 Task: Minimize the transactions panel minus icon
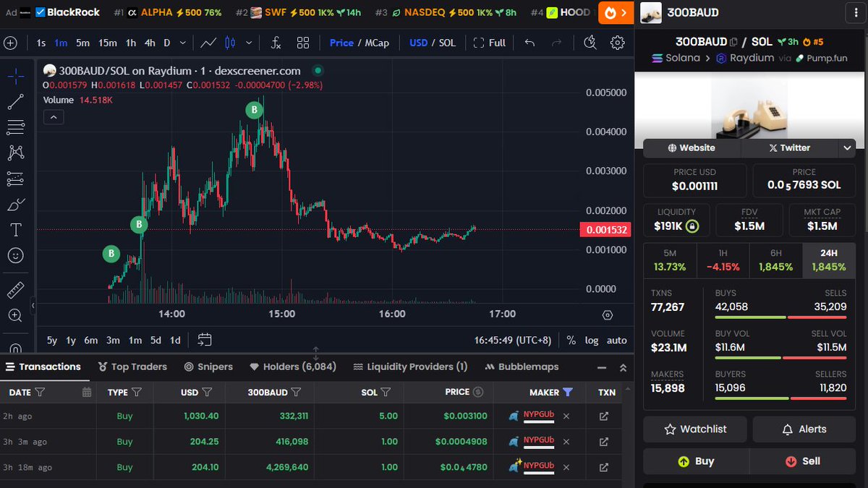tap(601, 367)
